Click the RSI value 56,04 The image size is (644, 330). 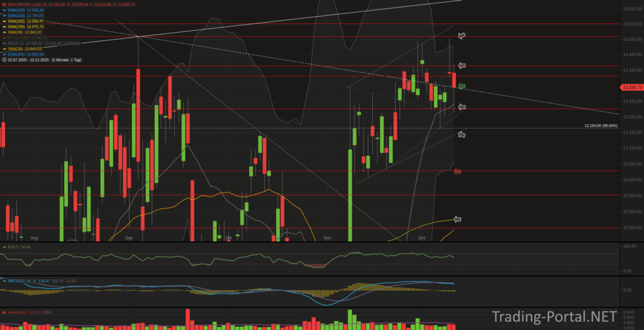point(25,247)
